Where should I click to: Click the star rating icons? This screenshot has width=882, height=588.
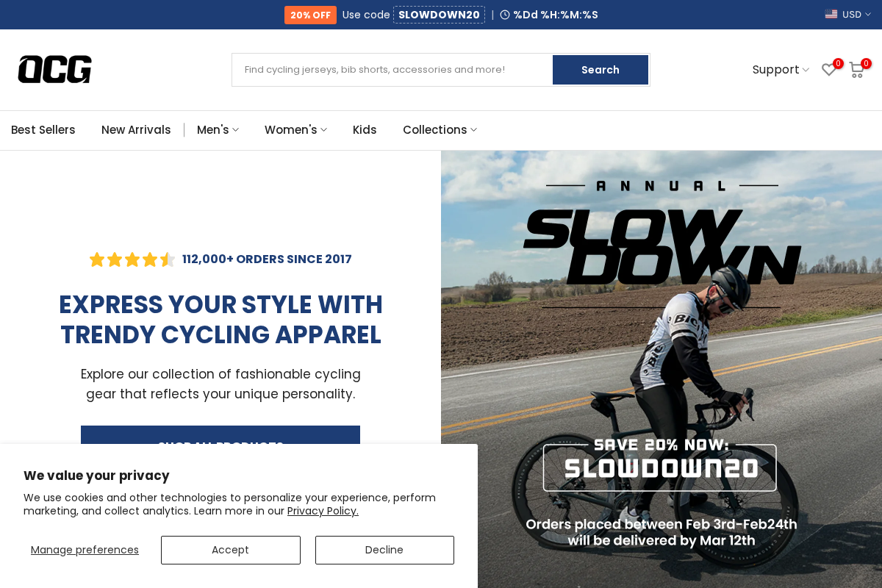pos(132,259)
